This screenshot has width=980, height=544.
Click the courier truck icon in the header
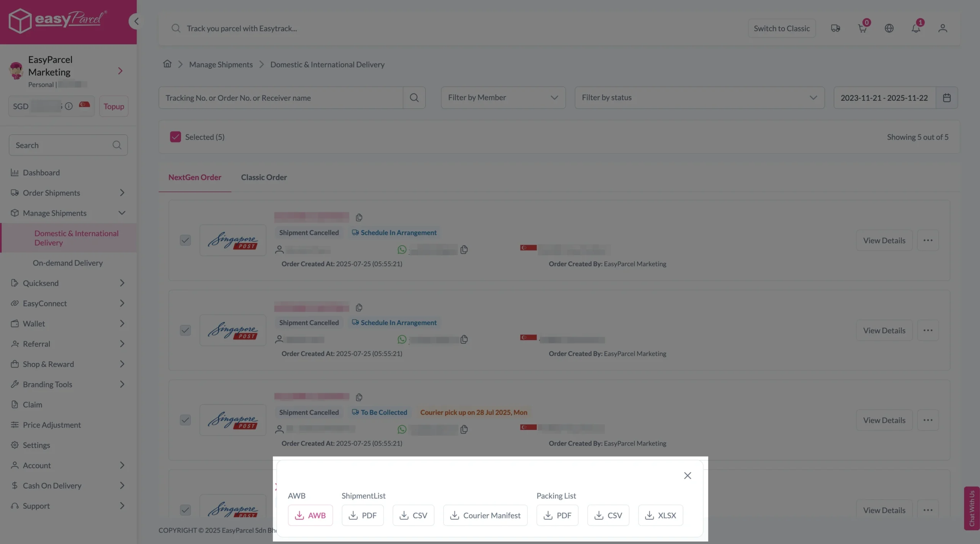(835, 28)
